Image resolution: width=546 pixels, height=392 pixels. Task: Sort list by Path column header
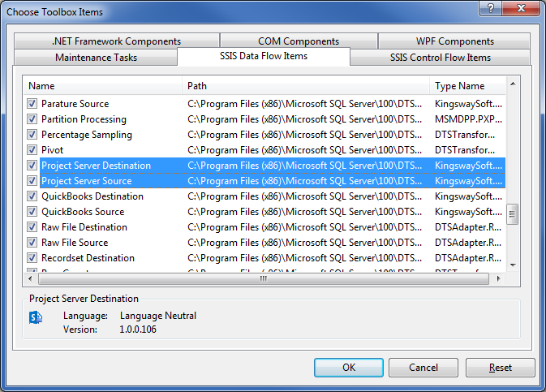coord(306,86)
